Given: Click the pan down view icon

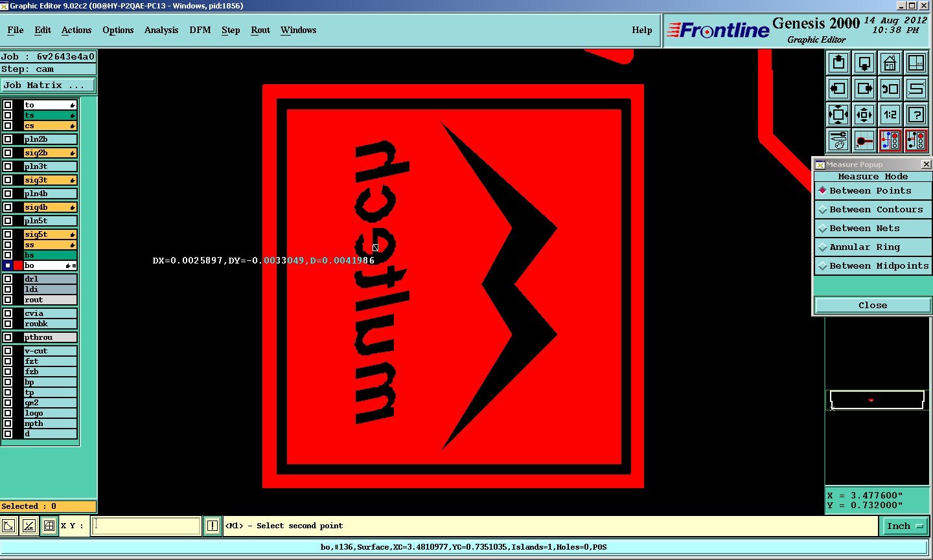Looking at the screenshot, I should (864, 63).
